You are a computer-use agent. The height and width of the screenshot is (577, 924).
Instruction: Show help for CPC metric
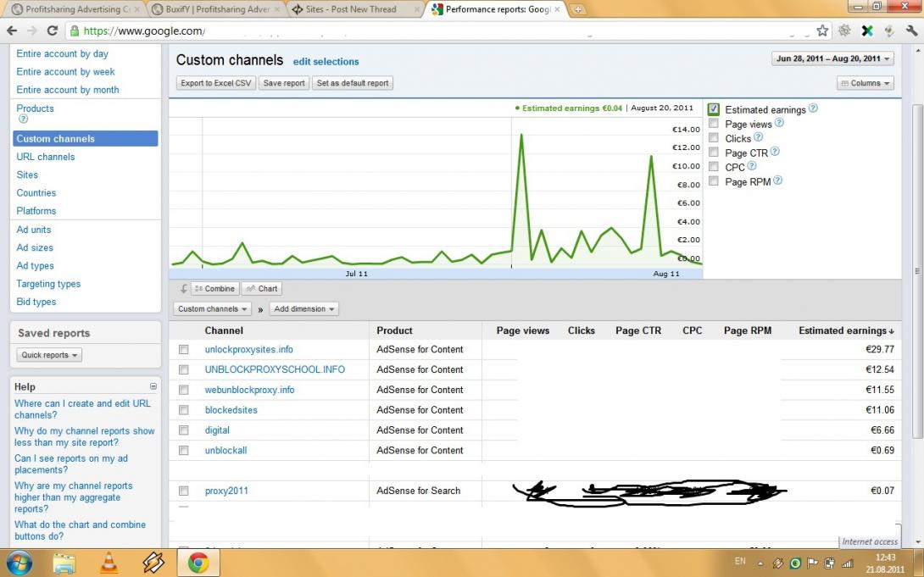pyautogui.click(x=752, y=166)
